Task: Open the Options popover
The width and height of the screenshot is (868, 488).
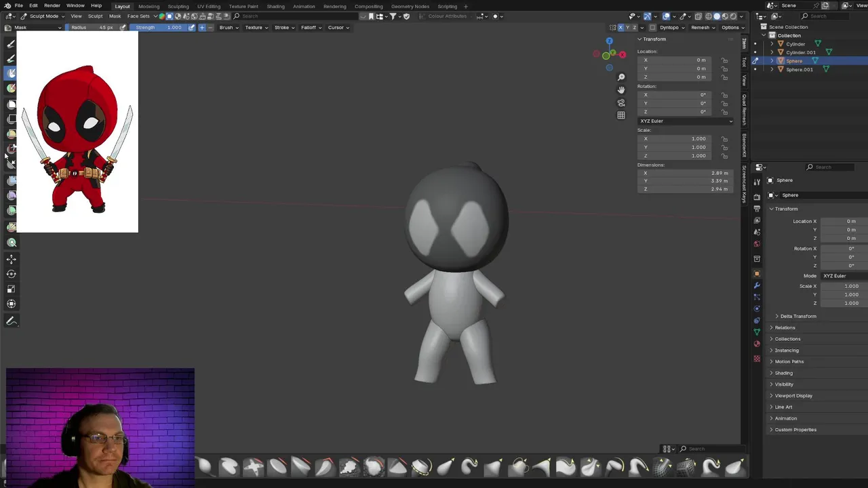Action: (x=732, y=27)
